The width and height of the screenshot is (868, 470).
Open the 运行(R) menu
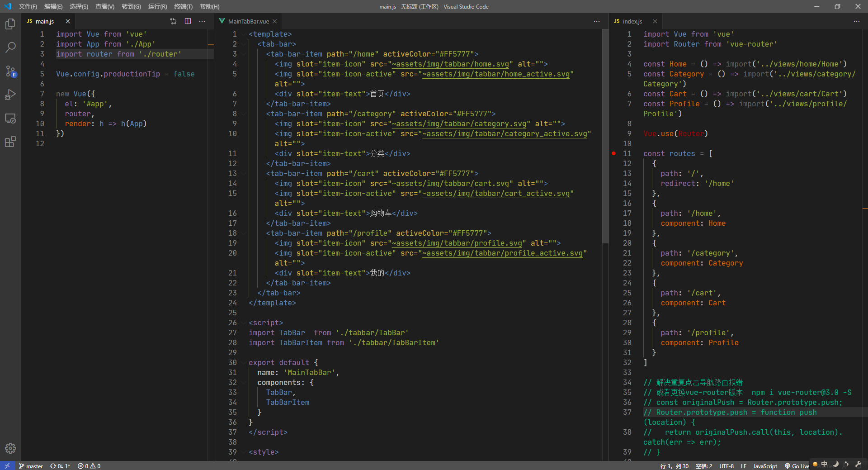click(x=158, y=6)
